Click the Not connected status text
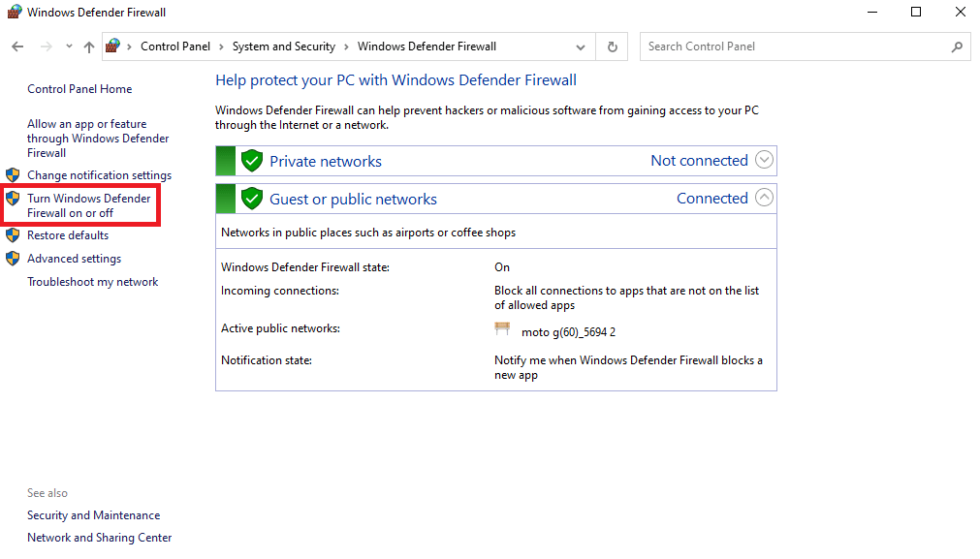This screenshot has height=559, width=980. (699, 161)
